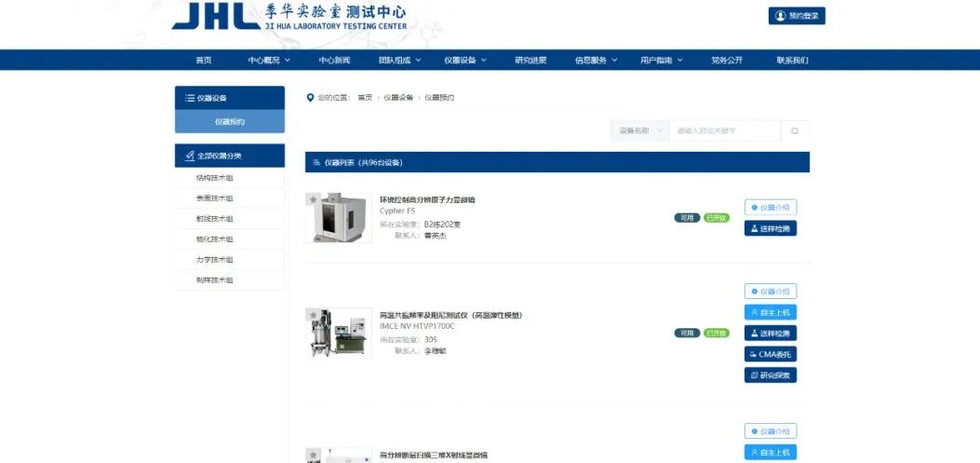Click the search magnifier icon button
This screenshot has height=463, width=980.
click(794, 131)
